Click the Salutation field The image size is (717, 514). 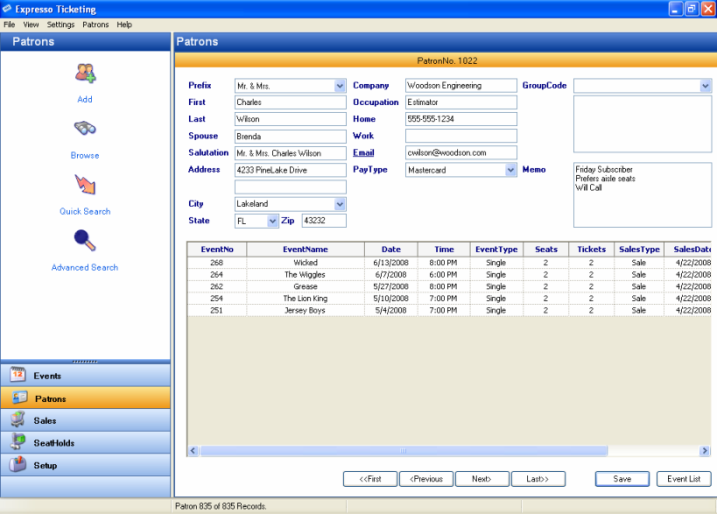point(290,153)
